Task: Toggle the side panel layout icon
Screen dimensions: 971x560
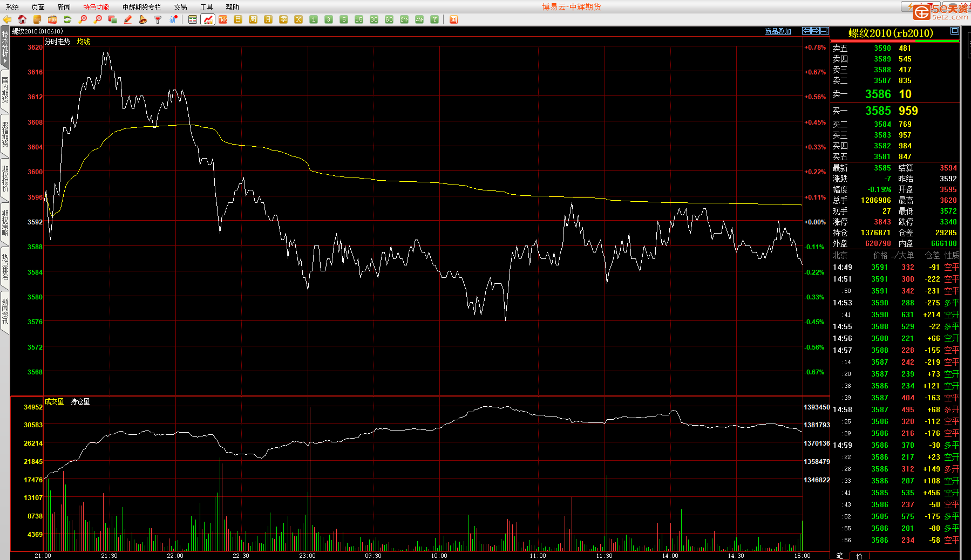Action: click(x=825, y=31)
